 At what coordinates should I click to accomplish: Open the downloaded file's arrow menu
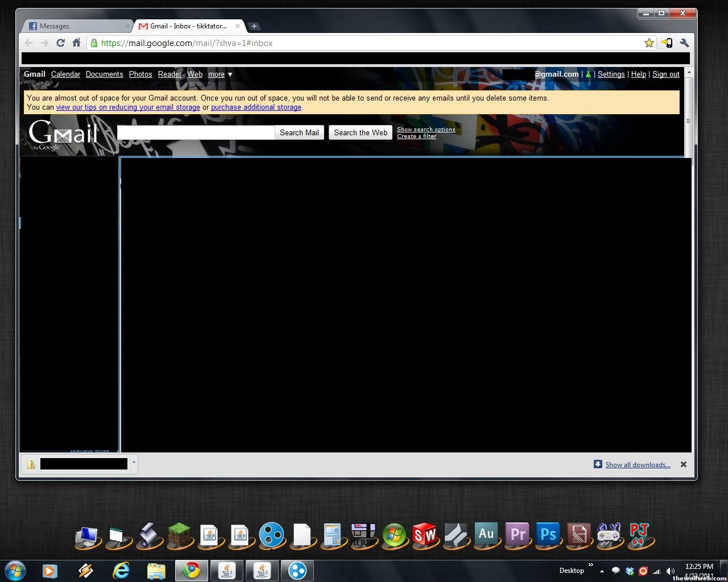click(x=134, y=463)
